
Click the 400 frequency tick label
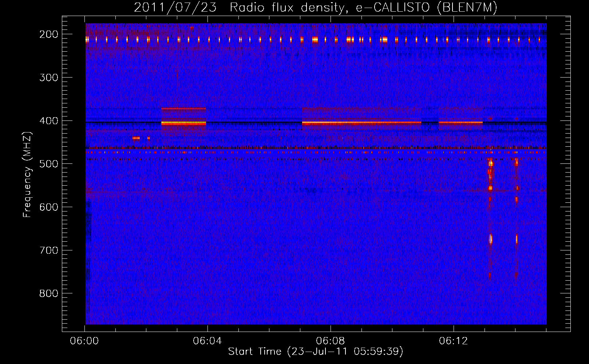click(49, 121)
